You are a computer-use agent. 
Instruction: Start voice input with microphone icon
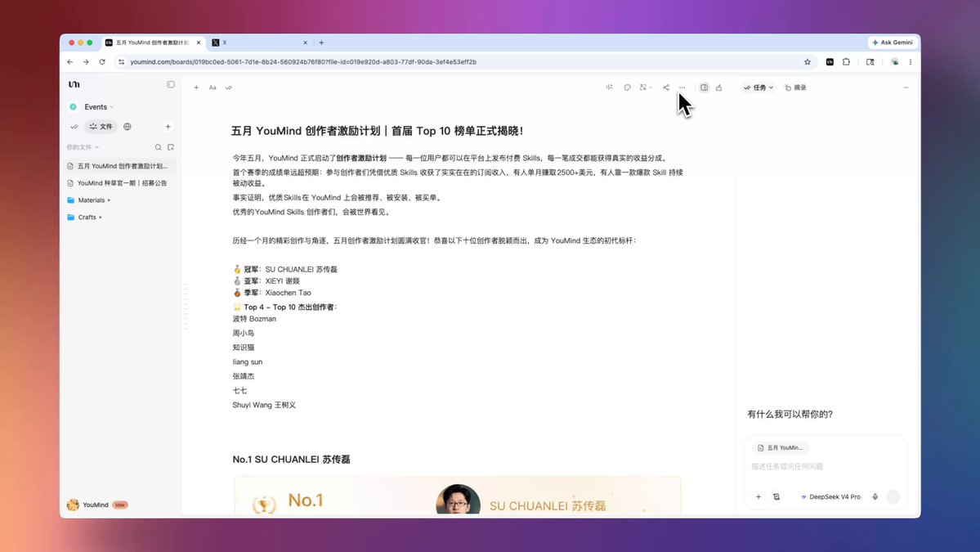point(875,497)
